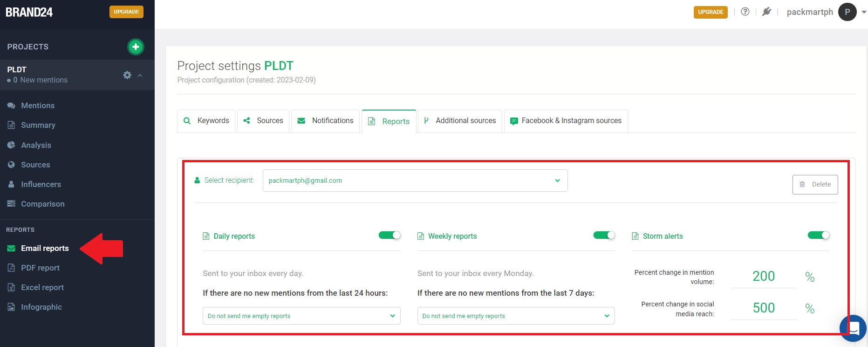
Task: Click the Influencers person icon
Action: pyautogui.click(x=11, y=184)
